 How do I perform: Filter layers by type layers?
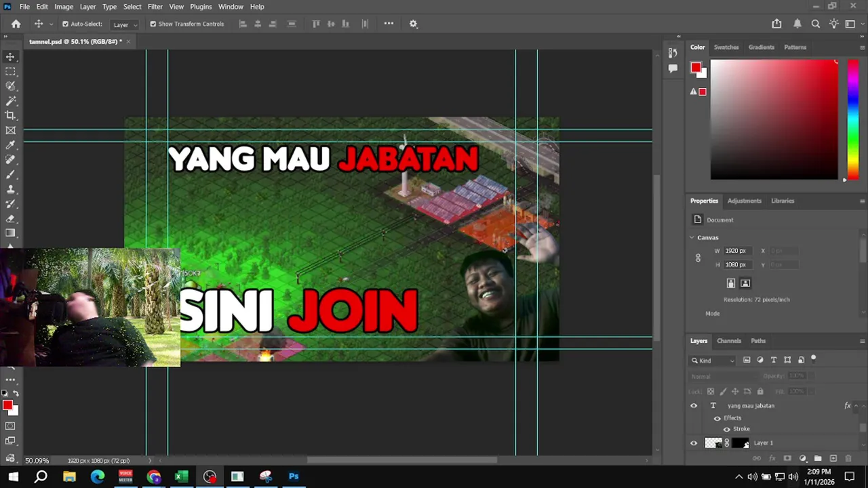(x=774, y=360)
